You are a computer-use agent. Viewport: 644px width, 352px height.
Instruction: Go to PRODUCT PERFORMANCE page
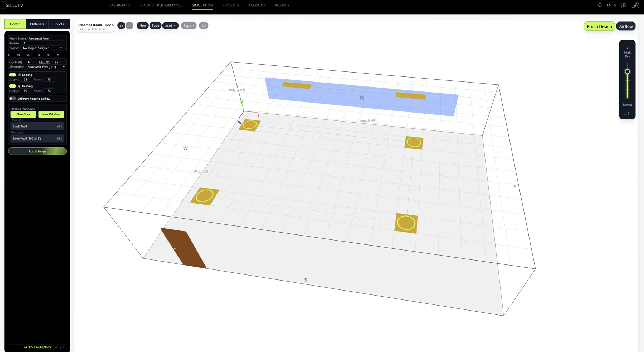[x=161, y=5]
